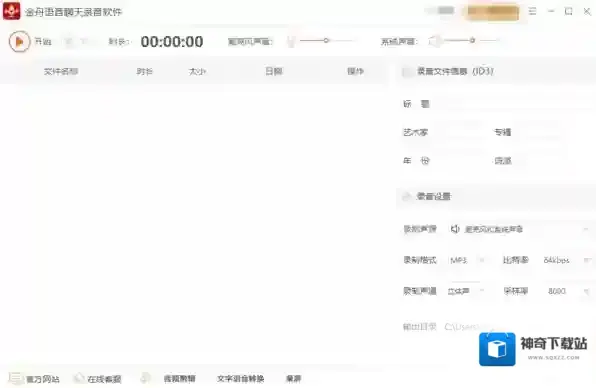The width and height of the screenshot is (596, 388).
Task: Click the icon left of 官方网站
Action: click(x=16, y=378)
